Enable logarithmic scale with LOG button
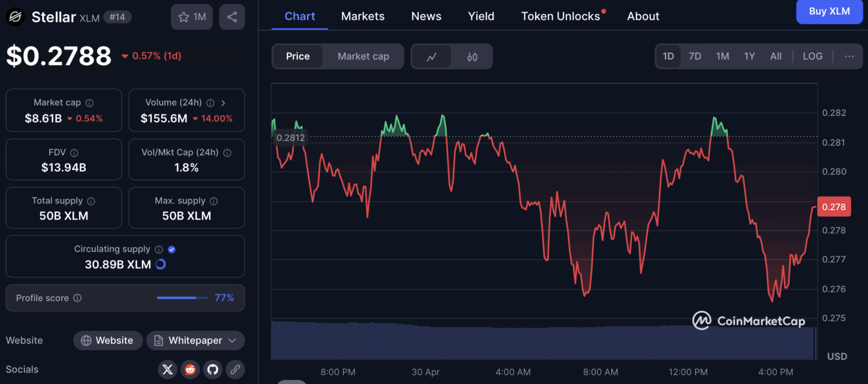Image resolution: width=868 pixels, height=384 pixels. (813, 56)
